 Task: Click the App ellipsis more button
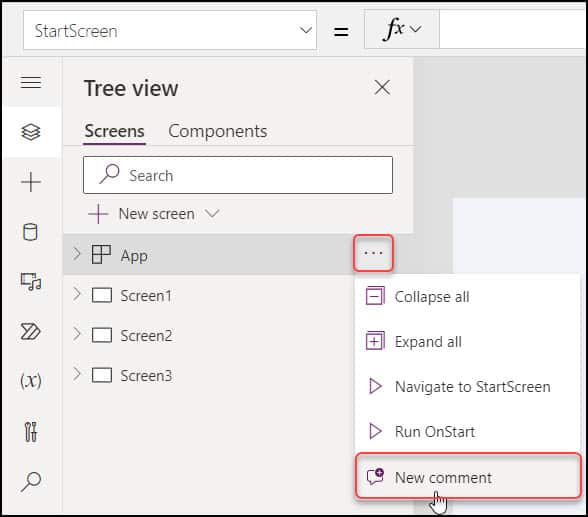coord(373,253)
